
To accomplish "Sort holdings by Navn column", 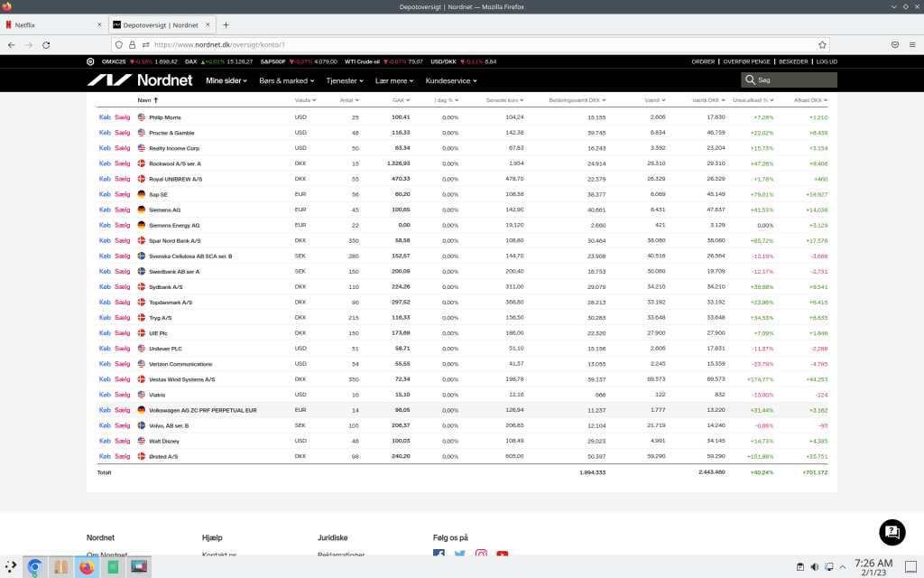I will point(143,100).
